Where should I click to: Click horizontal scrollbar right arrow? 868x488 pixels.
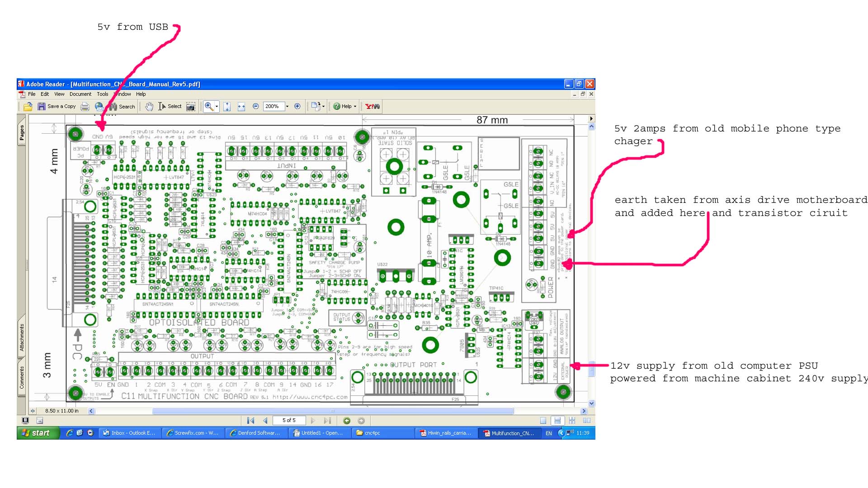584,411
